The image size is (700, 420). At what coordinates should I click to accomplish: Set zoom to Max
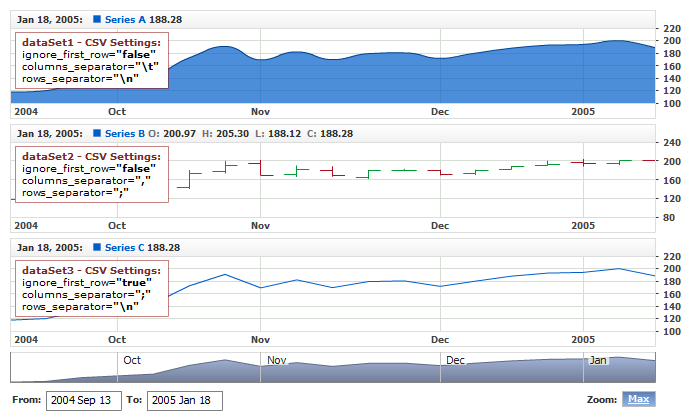pos(638,399)
